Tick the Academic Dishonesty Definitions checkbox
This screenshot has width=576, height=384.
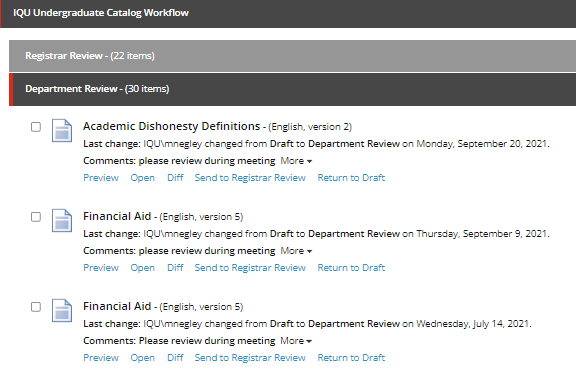tap(36, 127)
